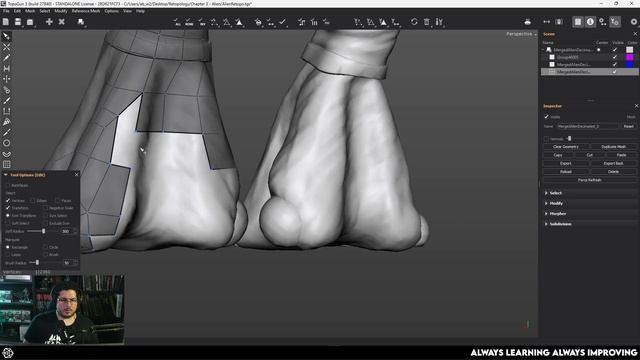The width and height of the screenshot is (640, 360).
Task: Click the ship-shaped icon in the top toolbar
Action: [527, 22]
